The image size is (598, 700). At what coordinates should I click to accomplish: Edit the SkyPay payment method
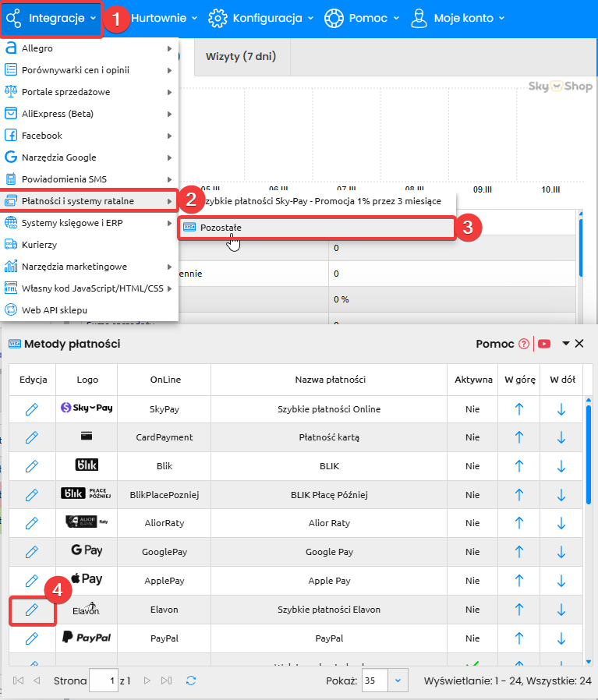click(32, 408)
